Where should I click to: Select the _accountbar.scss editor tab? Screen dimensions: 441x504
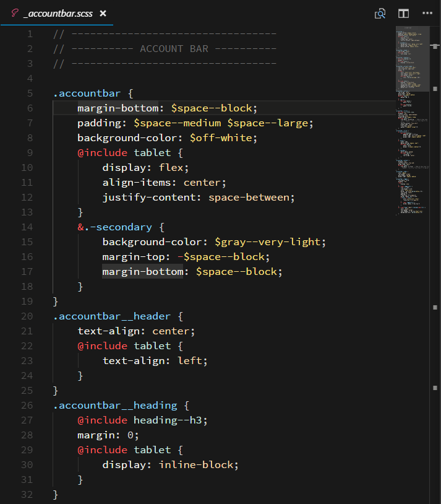57,13
